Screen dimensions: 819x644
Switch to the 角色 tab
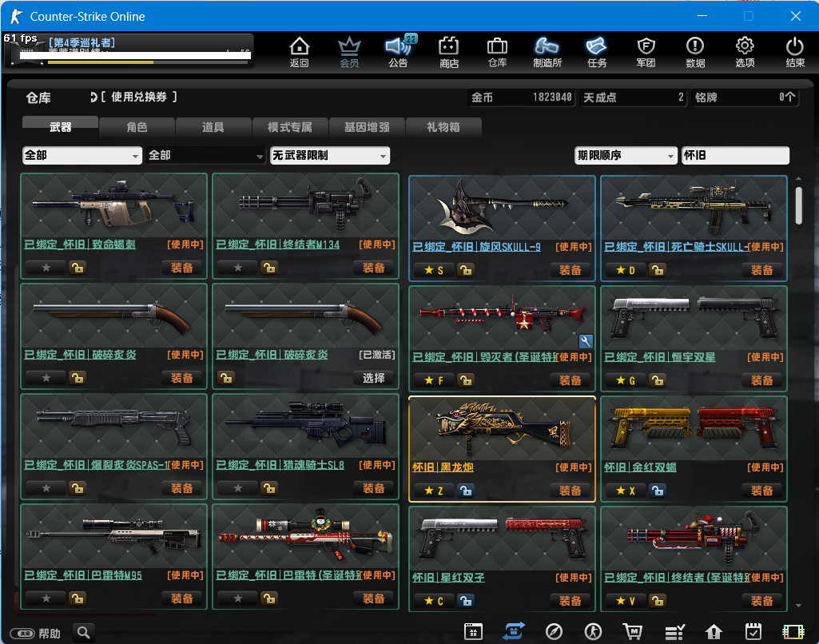[x=137, y=127]
